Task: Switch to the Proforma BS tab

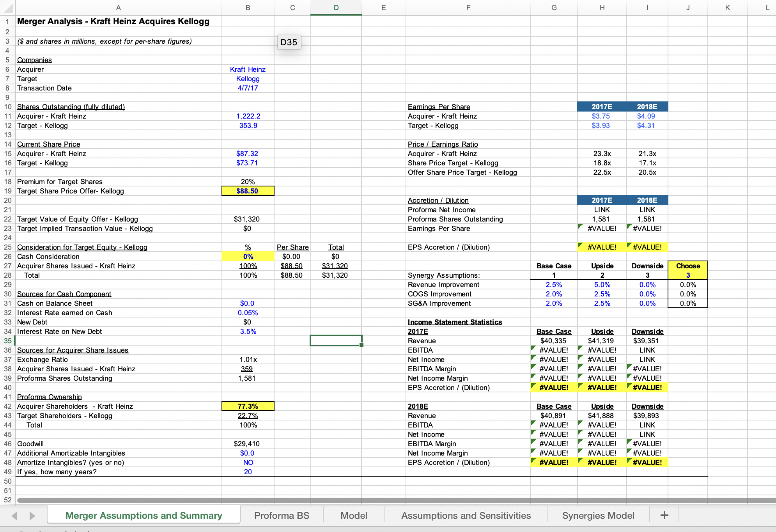Action: coord(281,515)
